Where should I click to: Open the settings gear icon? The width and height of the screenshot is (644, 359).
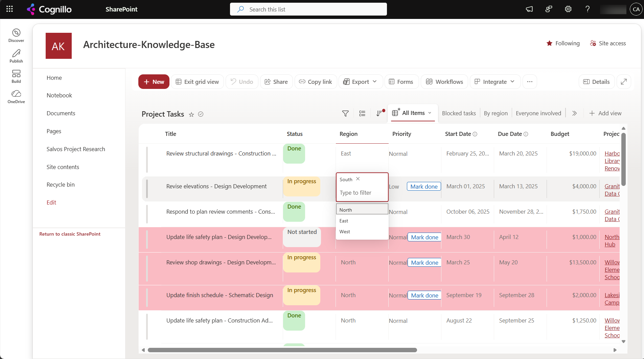click(568, 9)
